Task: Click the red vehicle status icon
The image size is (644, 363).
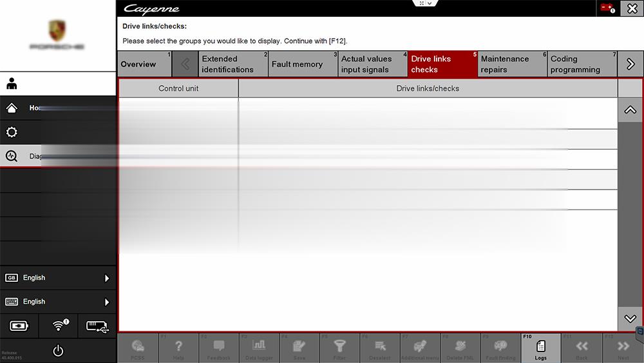Action: (x=607, y=8)
